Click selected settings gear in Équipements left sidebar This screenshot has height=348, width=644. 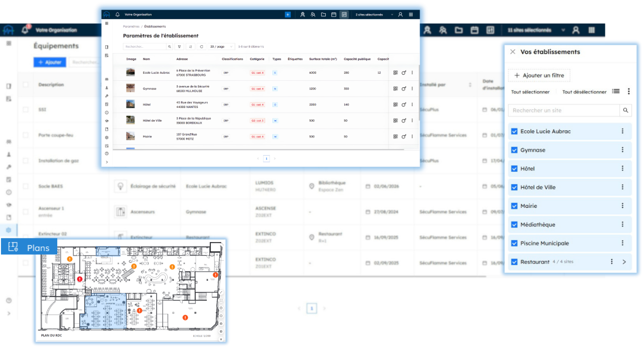point(9,230)
